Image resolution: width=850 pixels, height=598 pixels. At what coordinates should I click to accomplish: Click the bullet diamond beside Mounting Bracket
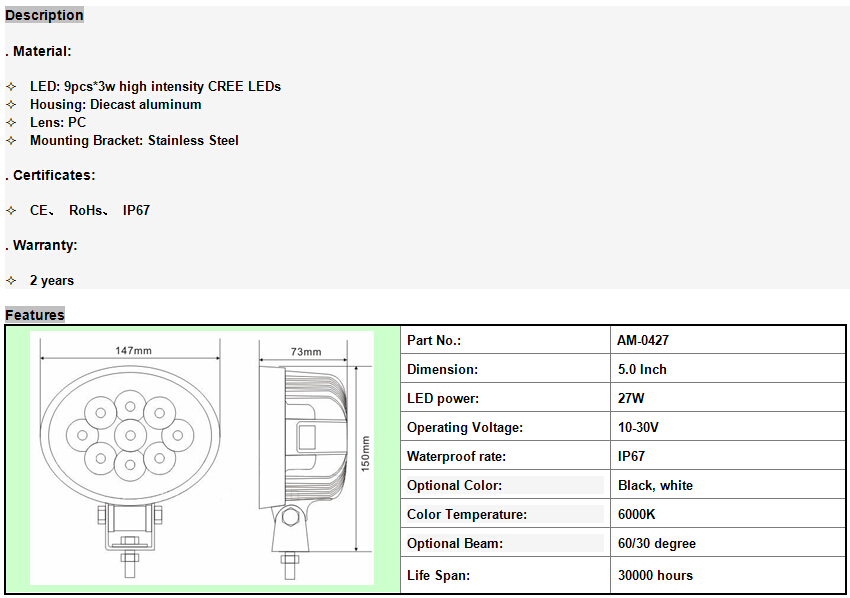pyautogui.click(x=11, y=140)
